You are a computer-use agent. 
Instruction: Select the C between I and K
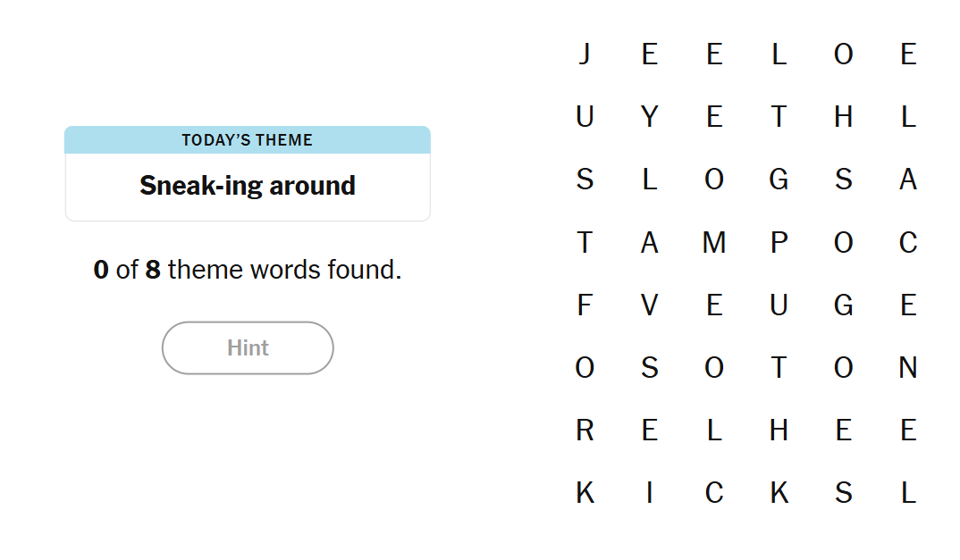click(x=714, y=493)
